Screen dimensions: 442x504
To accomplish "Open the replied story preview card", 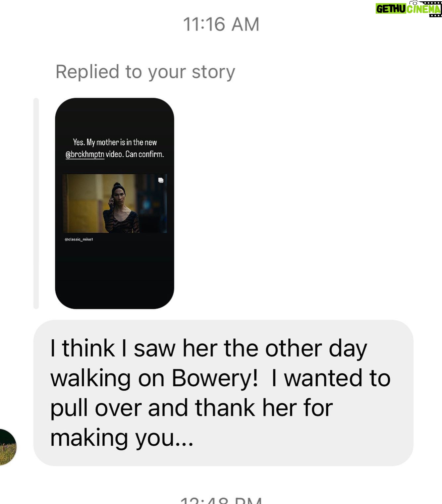I will pos(115,203).
